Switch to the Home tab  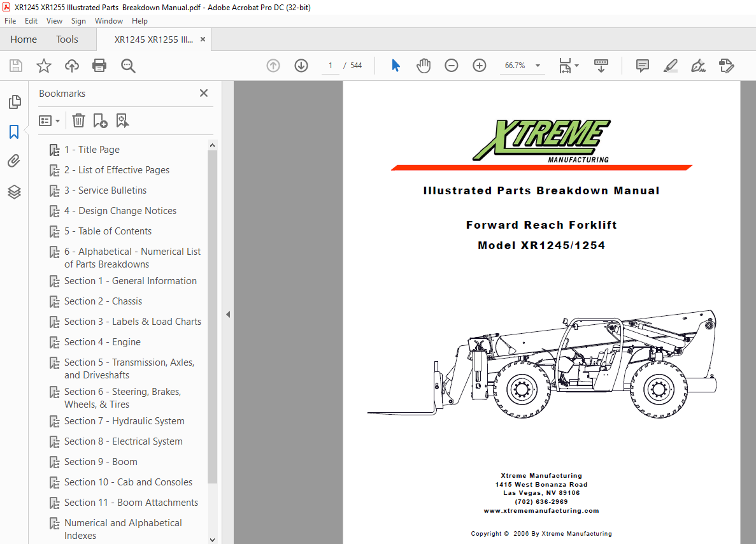[24, 39]
